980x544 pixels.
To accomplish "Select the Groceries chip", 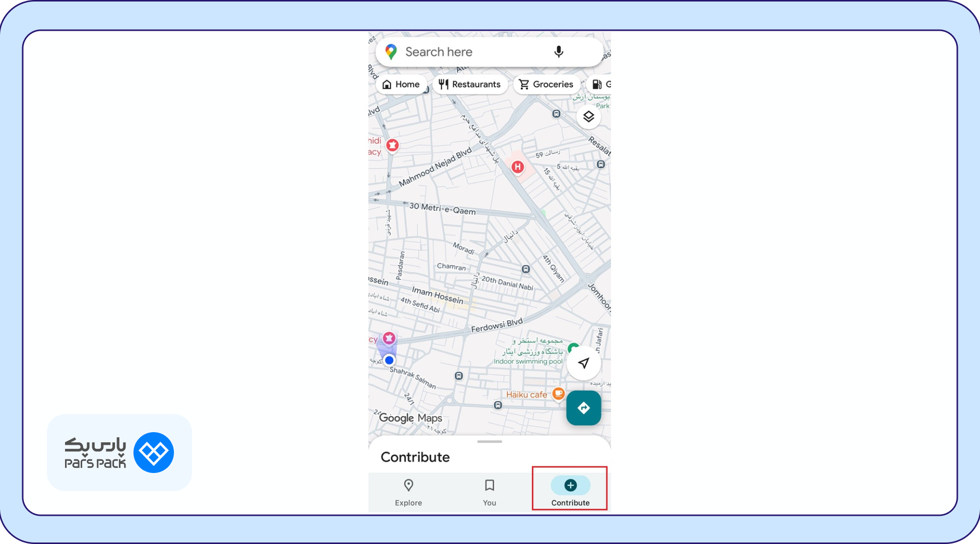I will tap(546, 84).
